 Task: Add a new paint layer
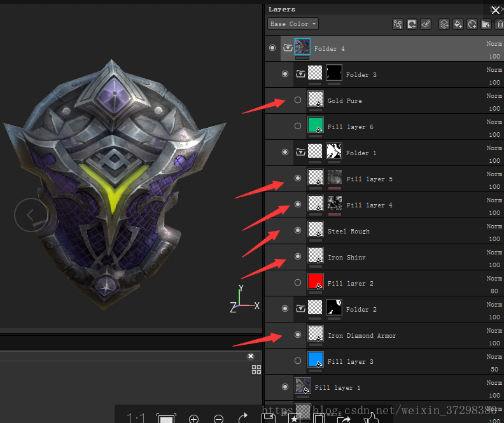444,24
